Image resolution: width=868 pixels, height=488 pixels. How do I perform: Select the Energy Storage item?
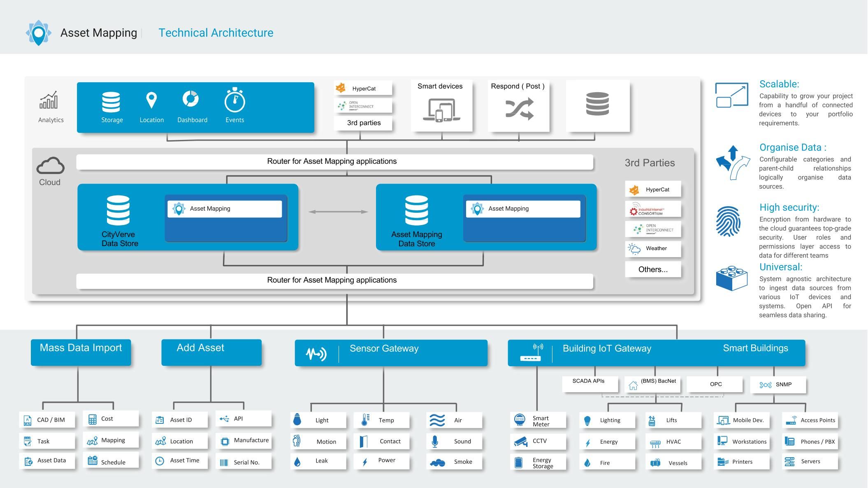(x=538, y=462)
